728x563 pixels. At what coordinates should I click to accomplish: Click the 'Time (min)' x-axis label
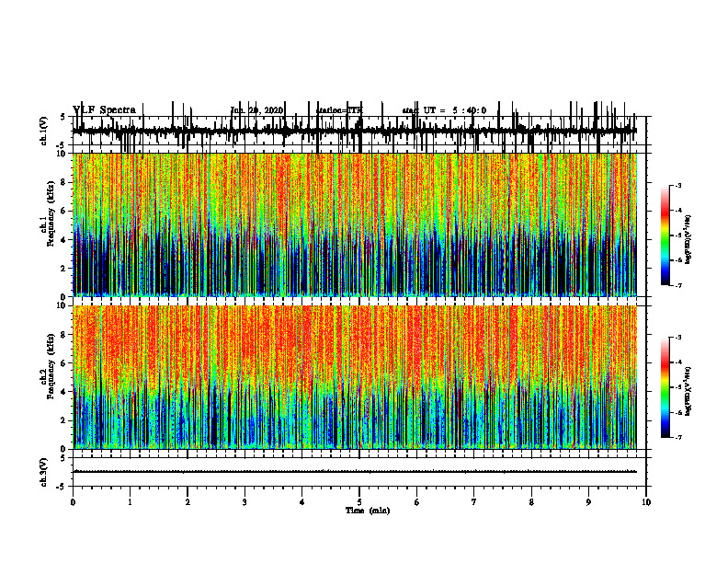(x=368, y=511)
